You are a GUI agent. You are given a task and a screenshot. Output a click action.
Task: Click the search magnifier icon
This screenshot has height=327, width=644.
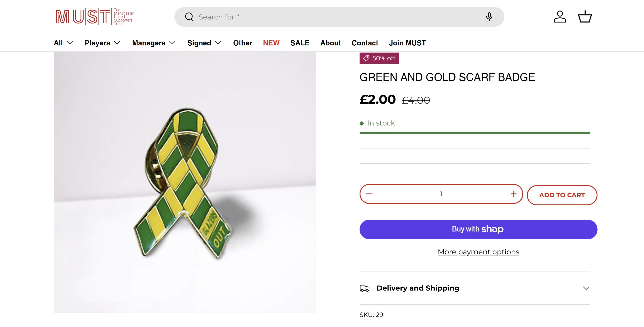tap(189, 17)
